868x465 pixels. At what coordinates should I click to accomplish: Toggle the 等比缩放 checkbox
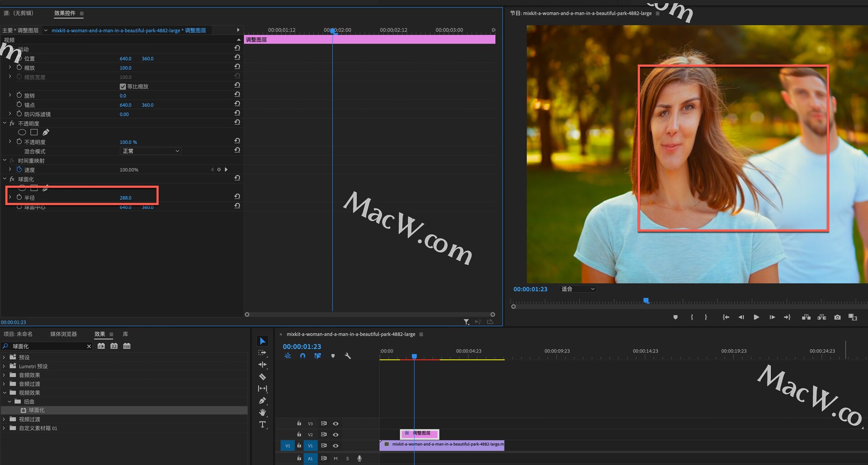coord(123,86)
